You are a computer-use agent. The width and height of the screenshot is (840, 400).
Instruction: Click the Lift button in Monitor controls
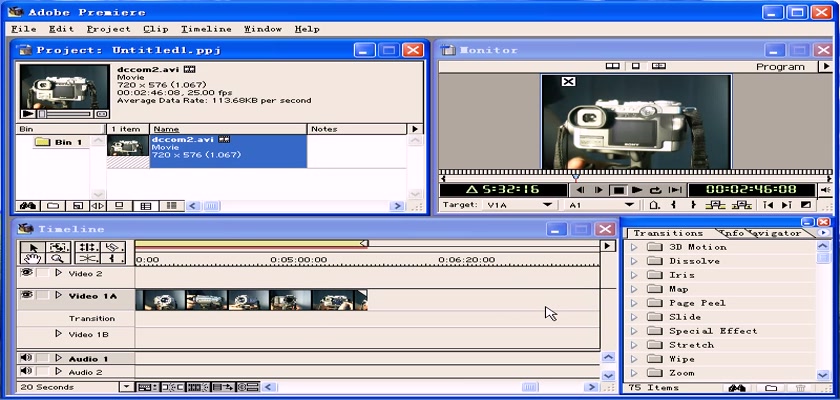[715, 205]
